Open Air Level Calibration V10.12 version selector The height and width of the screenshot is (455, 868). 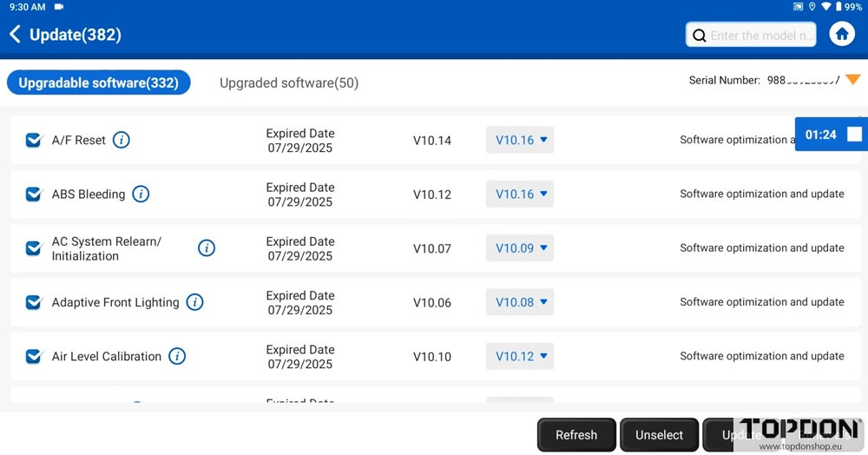point(520,356)
